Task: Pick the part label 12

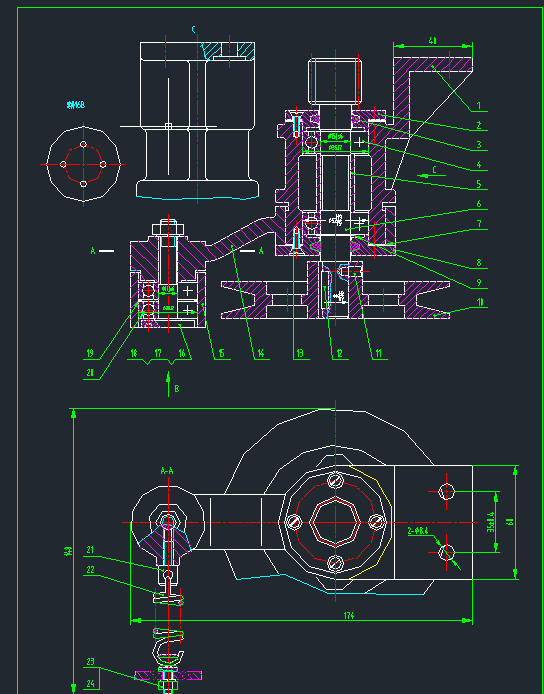Action: pos(340,354)
